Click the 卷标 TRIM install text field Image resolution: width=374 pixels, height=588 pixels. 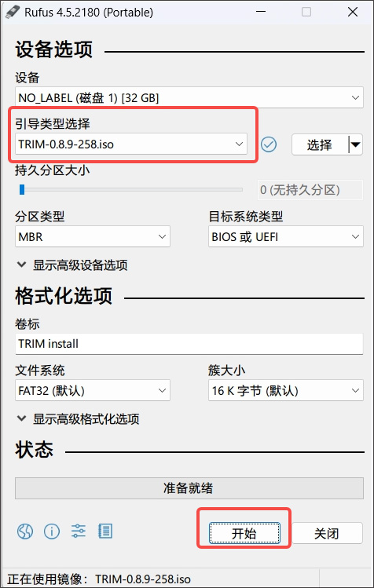pos(189,344)
